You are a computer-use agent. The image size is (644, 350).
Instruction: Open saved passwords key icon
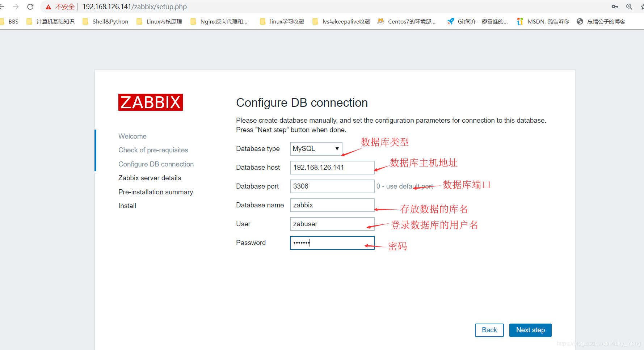pos(615,7)
